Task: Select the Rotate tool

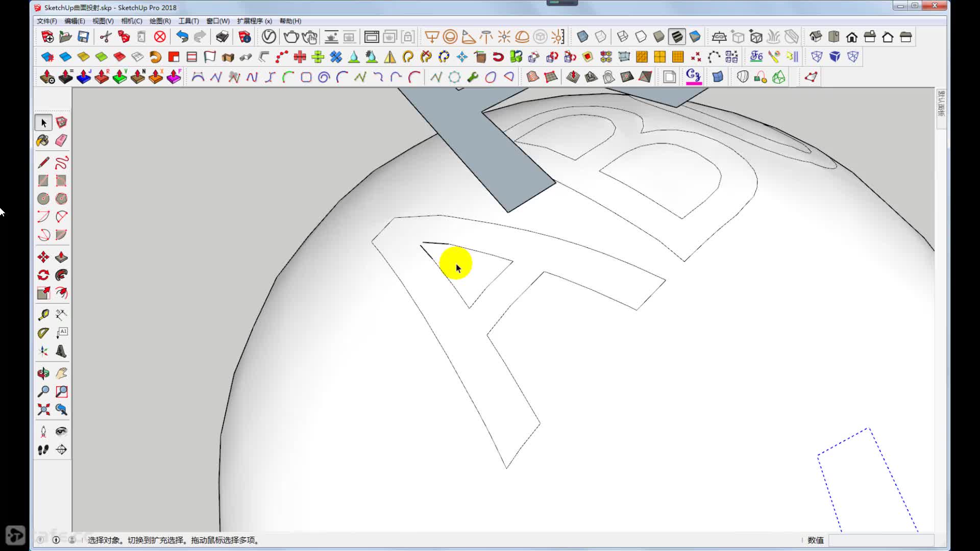Action: click(x=43, y=275)
